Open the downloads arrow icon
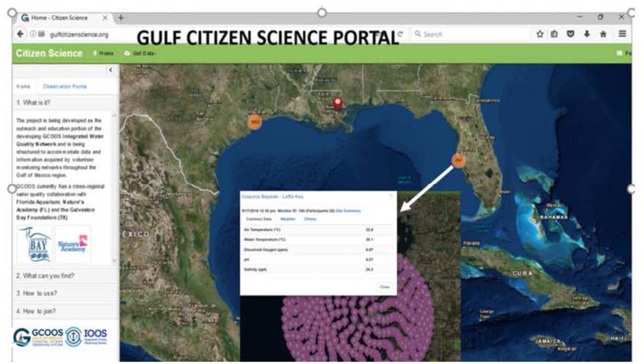This screenshot has width=644, height=364. coord(587,34)
